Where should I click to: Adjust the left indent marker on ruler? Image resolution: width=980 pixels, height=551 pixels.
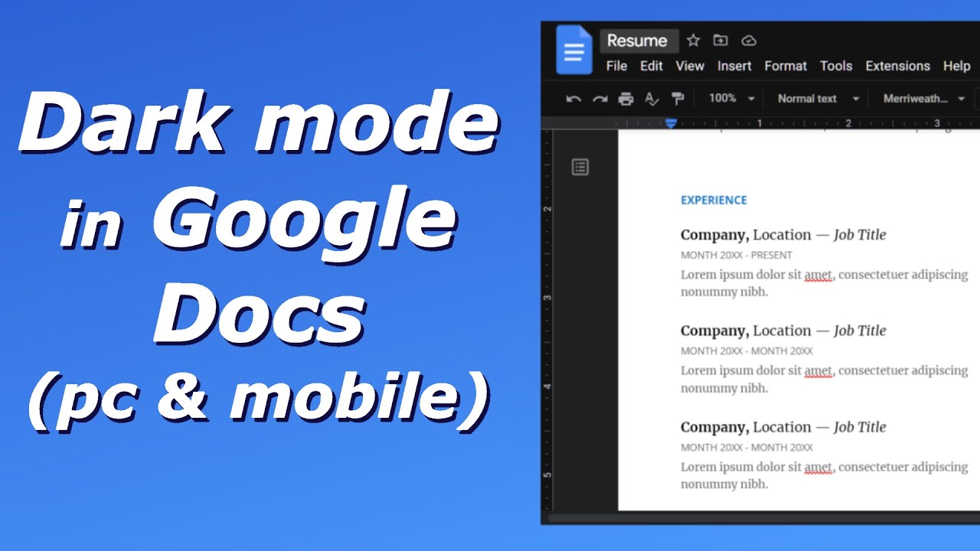(x=671, y=123)
